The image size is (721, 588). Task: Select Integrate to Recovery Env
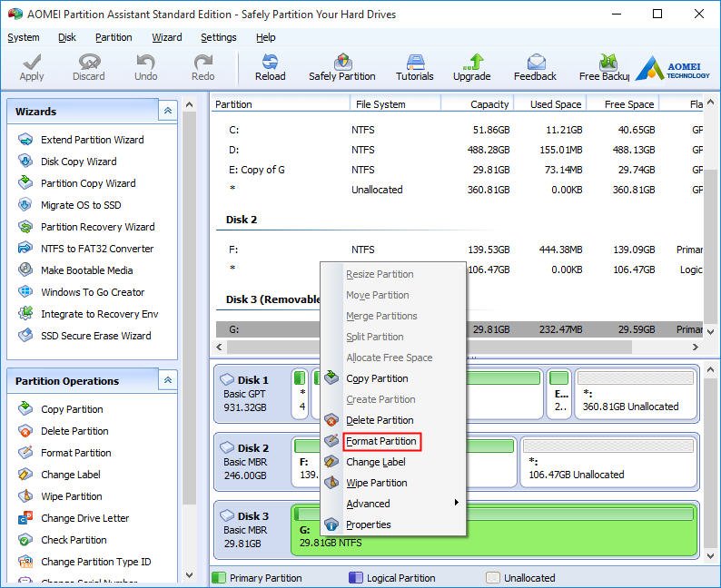coord(88,314)
